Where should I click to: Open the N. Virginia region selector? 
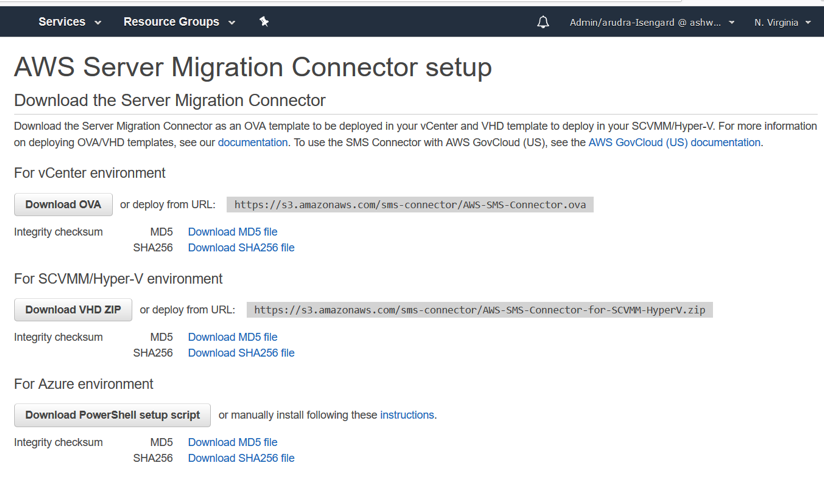click(x=782, y=23)
